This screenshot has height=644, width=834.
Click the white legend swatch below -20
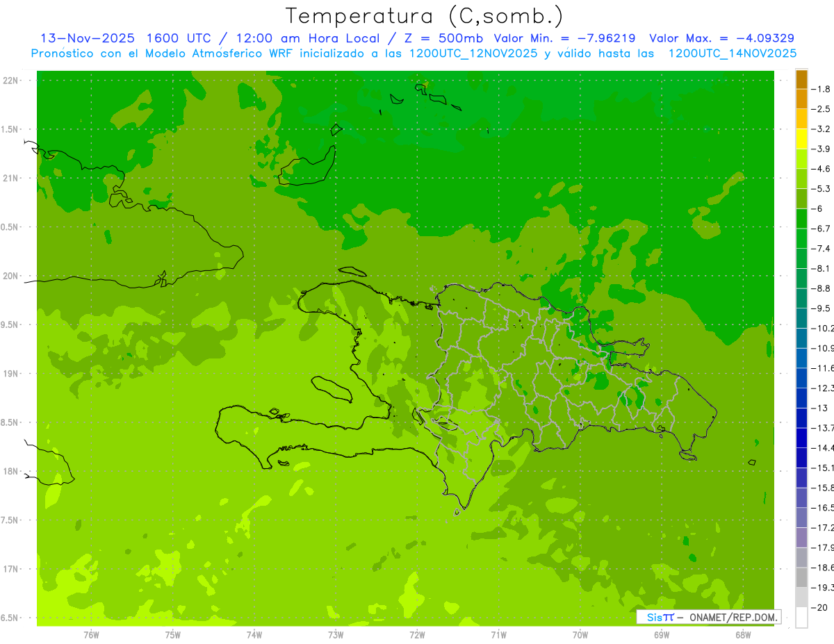(x=801, y=618)
